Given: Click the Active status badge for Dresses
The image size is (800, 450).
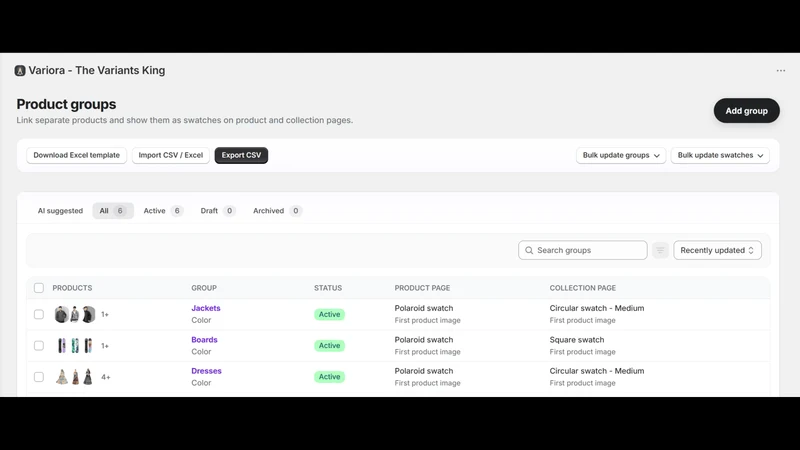Looking at the screenshot, I should pyautogui.click(x=329, y=377).
